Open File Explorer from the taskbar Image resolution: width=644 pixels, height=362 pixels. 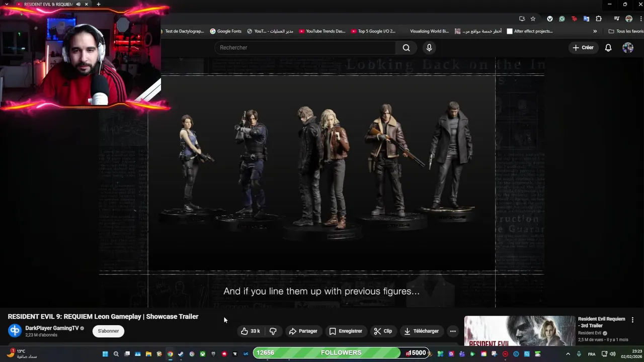pyautogui.click(x=148, y=354)
